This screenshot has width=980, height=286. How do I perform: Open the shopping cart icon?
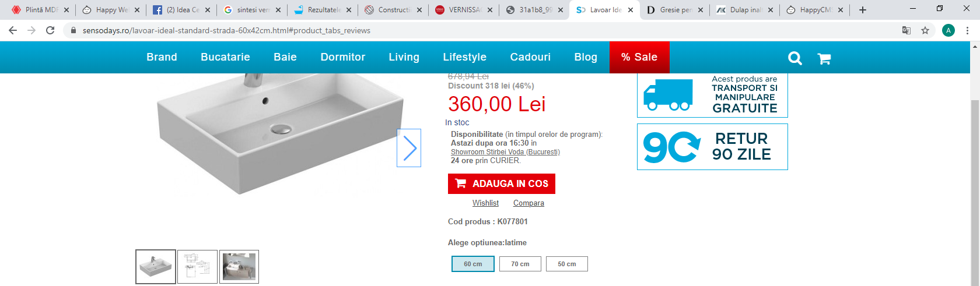(824, 58)
